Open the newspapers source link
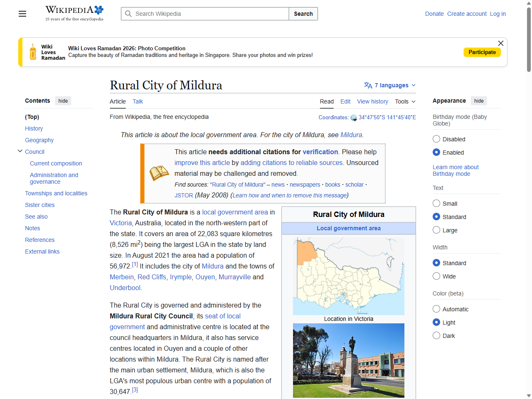 305,185
